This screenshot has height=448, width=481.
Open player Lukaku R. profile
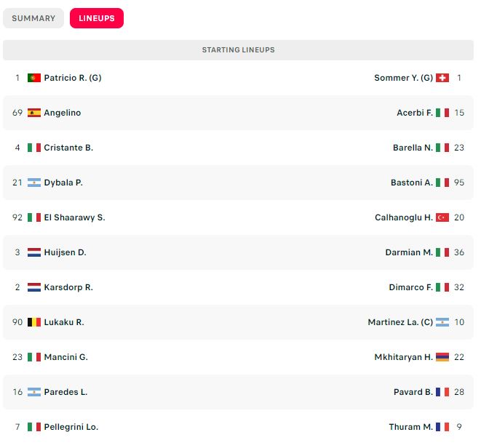64,322
